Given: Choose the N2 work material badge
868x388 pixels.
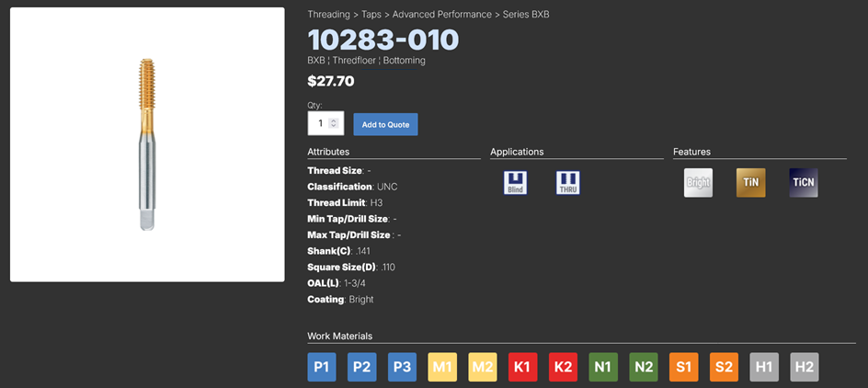Looking at the screenshot, I should point(644,367).
